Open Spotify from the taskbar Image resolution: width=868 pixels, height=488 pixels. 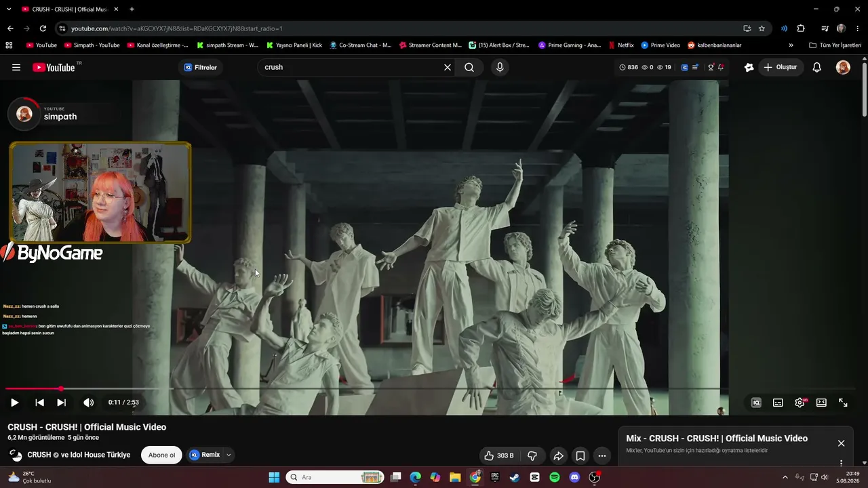coord(555,477)
